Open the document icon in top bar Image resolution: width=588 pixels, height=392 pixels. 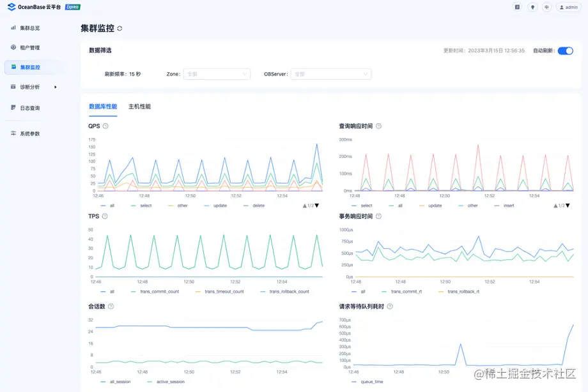(x=517, y=7)
